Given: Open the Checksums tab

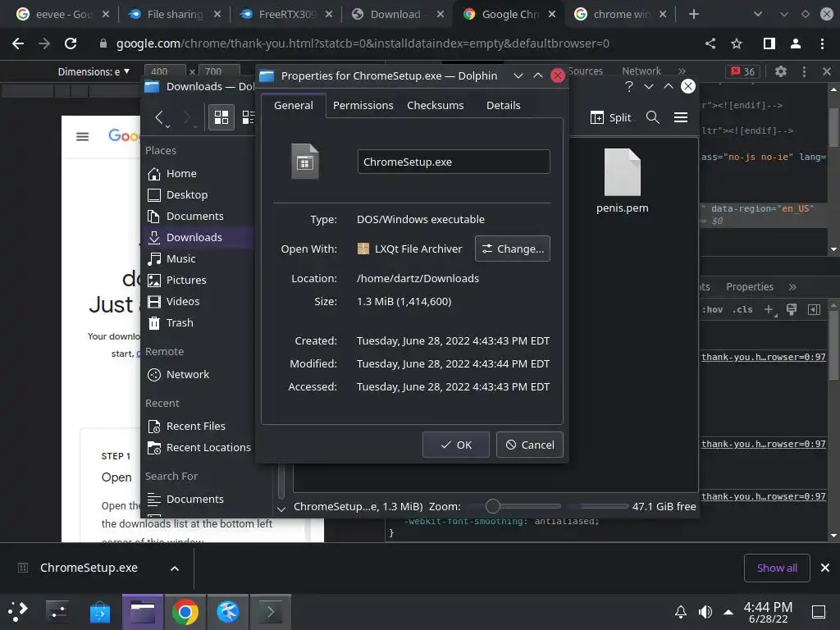Looking at the screenshot, I should click(x=435, y=106).
